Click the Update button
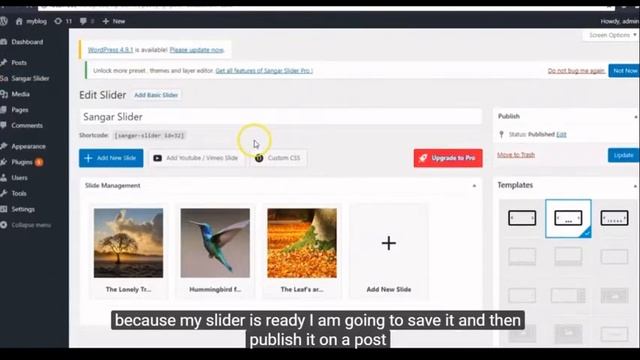The image size is (640, 360). point(623,155)
